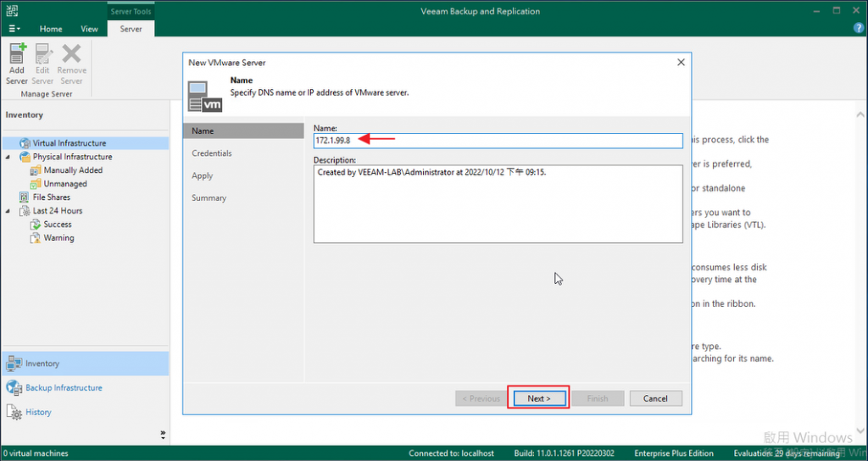The image size is (868, 461).
Task: Click 'Connected to: localhost' in status bar
Action: tap(451, 453)
